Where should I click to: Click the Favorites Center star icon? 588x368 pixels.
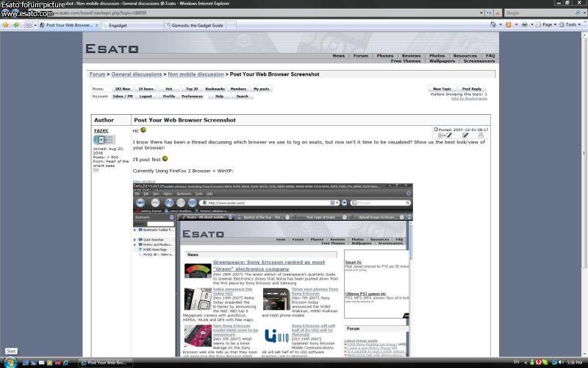pos(6,25)
